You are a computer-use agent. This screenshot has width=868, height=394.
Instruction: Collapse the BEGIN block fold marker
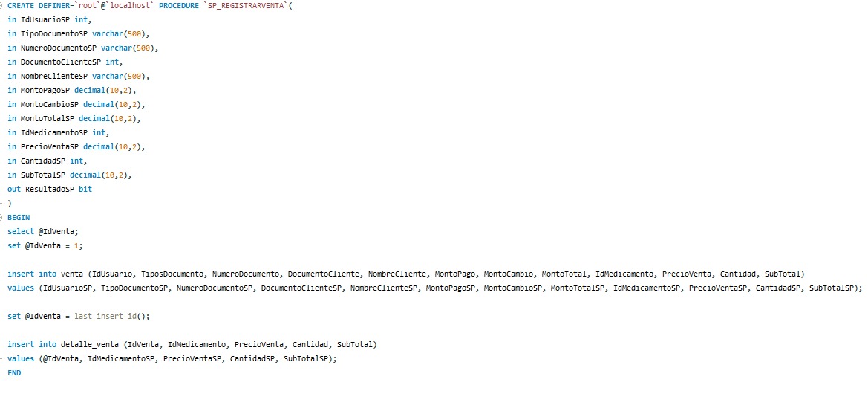click(1, 217)
